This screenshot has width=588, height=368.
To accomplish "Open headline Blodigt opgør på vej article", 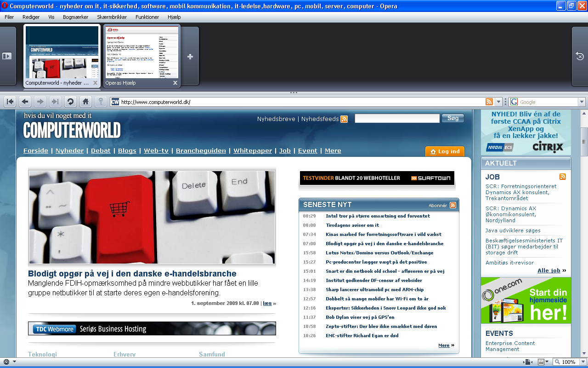I will coord(132,274).
